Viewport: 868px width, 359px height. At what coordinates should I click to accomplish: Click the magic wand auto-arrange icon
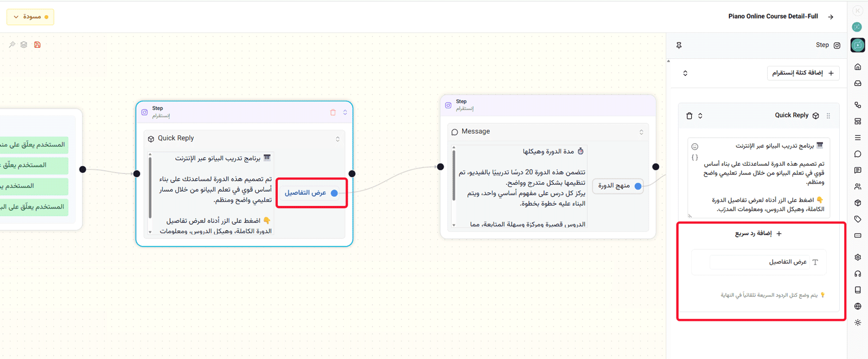tap(12, 45)
